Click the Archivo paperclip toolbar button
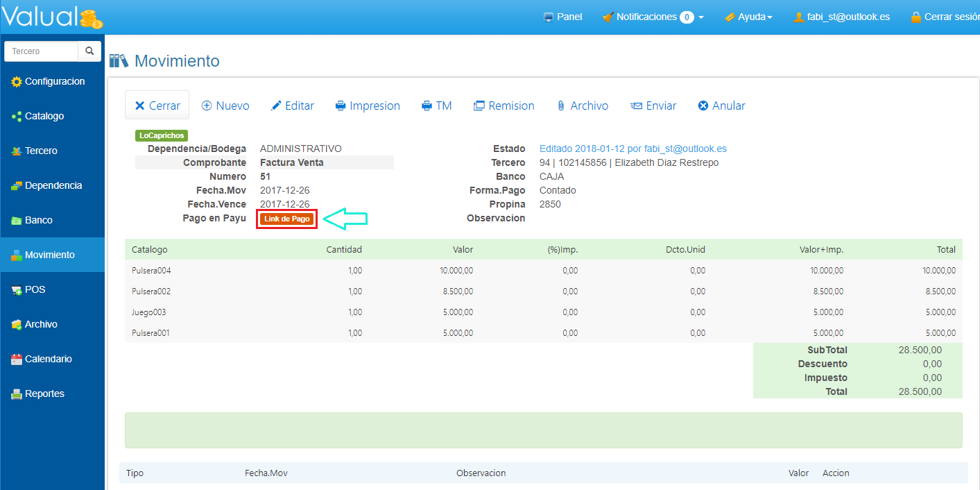The image size is (980, 490). [582, 105]
